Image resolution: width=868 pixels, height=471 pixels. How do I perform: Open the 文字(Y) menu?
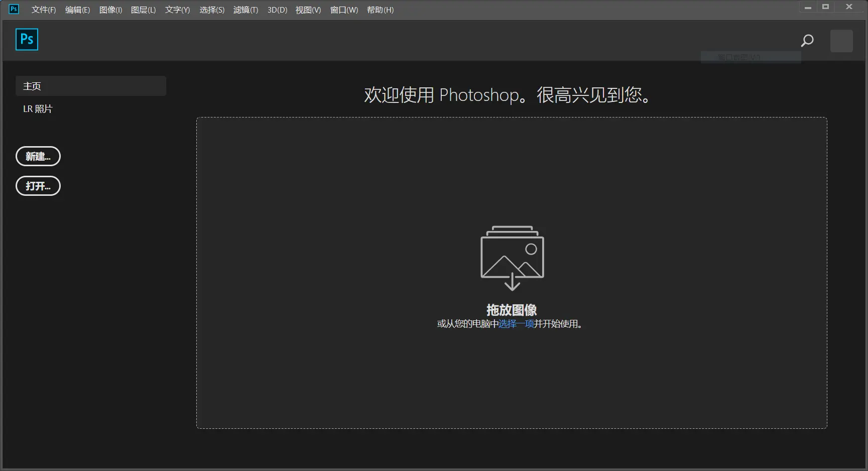[x=178, y=10]
